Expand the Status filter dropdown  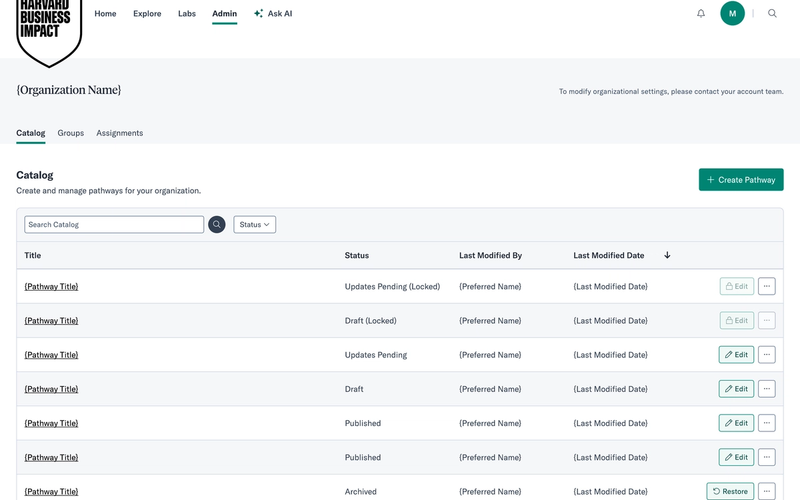(x=255, y=224)
